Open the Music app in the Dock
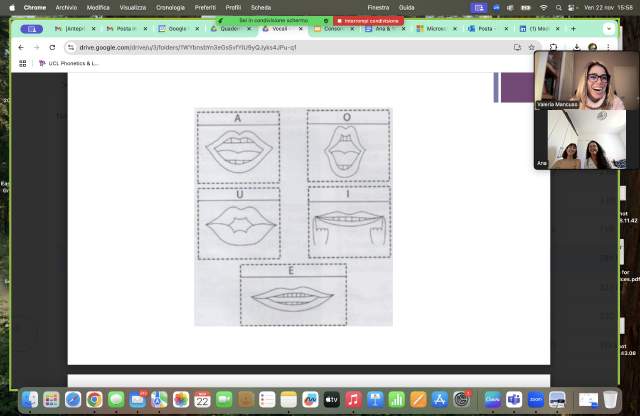Viewport: 640px width, 416px height. [353, 400]
